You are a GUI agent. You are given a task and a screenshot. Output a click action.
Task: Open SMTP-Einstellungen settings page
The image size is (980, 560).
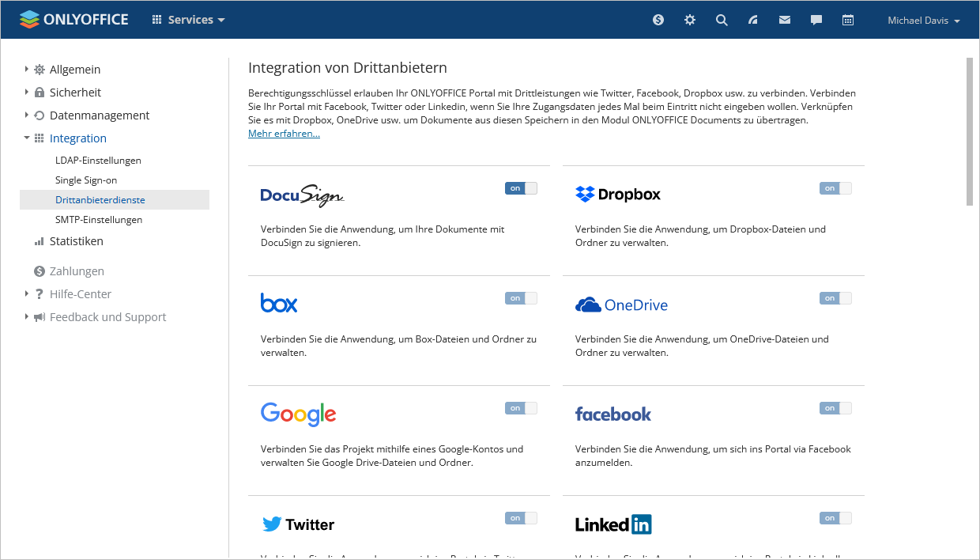pos(99,220)
